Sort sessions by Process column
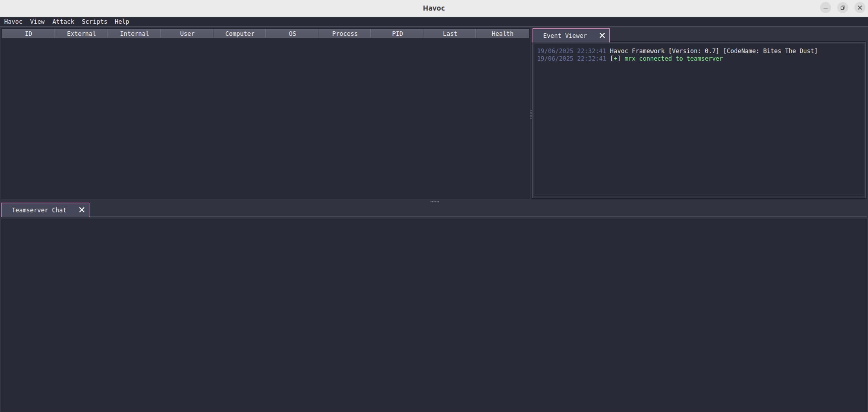This screenshot has height=412, width=868. click(345, 34)
